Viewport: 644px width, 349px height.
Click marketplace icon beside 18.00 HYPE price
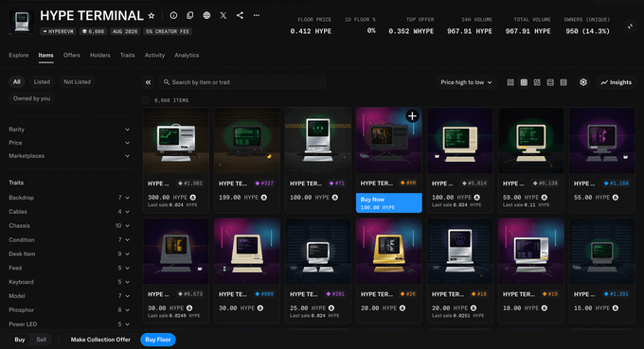click(x=545, y=308)
